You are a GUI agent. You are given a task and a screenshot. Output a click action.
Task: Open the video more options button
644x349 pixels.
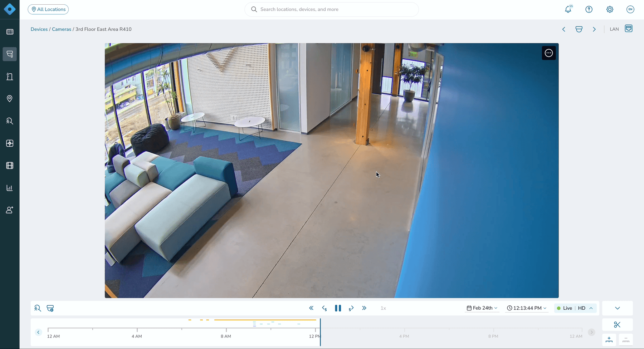549,53
